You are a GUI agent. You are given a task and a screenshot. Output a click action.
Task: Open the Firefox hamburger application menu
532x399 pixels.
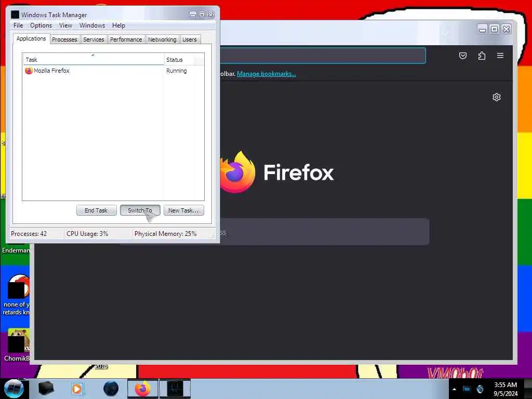click(x=500, y=56)
